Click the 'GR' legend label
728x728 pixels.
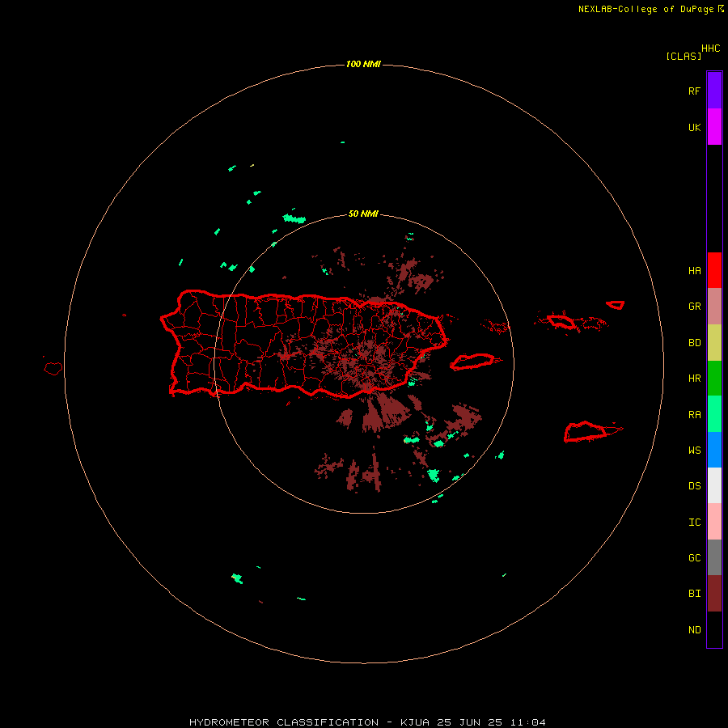pos(694,307)
